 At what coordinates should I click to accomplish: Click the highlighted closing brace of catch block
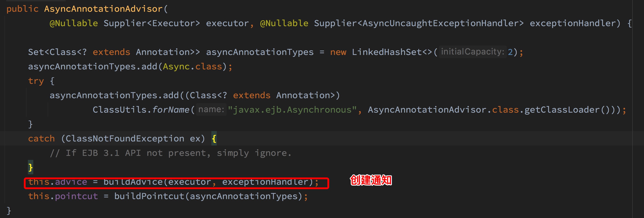click(x=31, y=167)
